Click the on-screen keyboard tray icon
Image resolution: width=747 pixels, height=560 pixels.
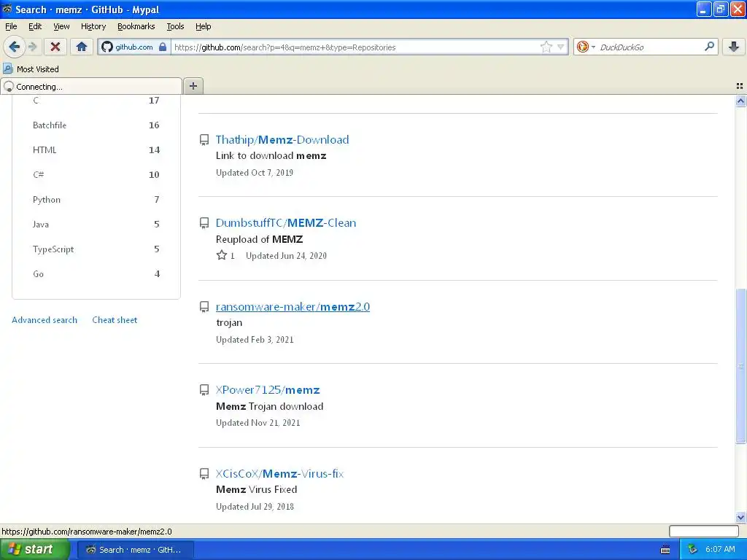(665, 550)
